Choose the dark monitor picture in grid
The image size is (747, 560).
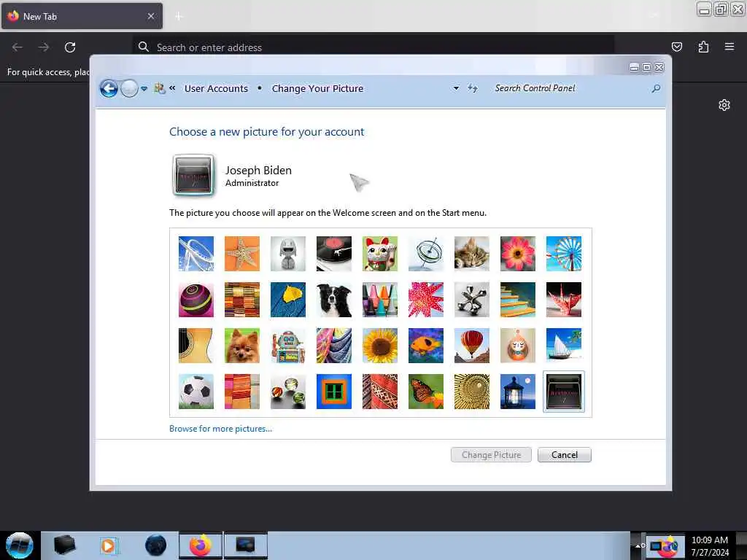coord(564,392)
